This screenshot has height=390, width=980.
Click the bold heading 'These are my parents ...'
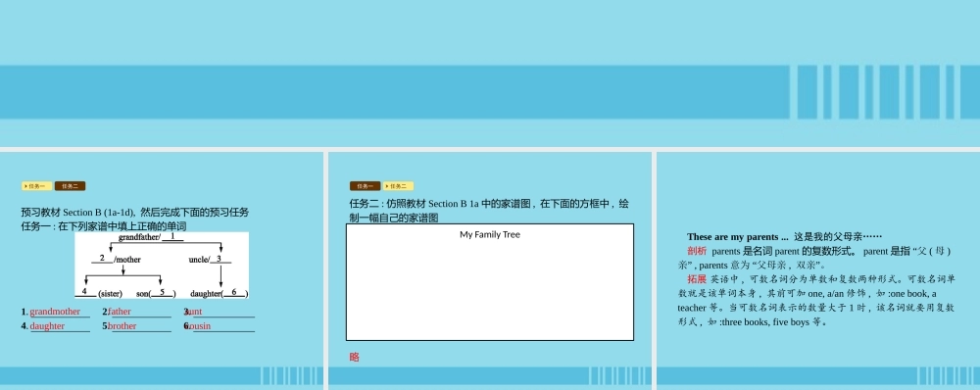(x=738, y=237)
